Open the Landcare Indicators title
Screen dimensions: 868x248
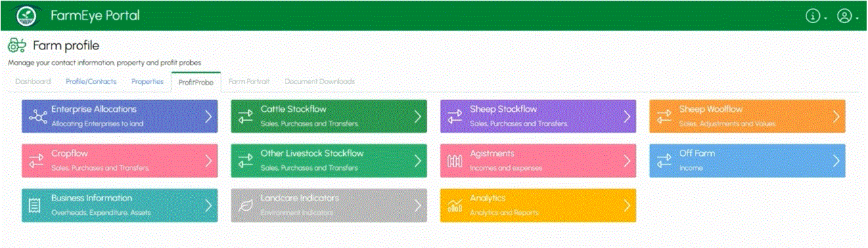[300, 199]
